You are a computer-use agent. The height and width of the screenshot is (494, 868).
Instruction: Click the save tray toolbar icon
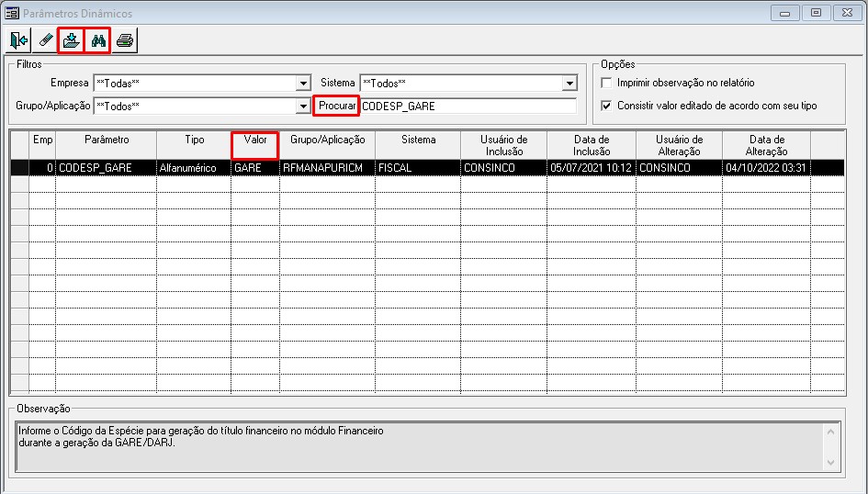pyautogui.click(x=71, y=40)
